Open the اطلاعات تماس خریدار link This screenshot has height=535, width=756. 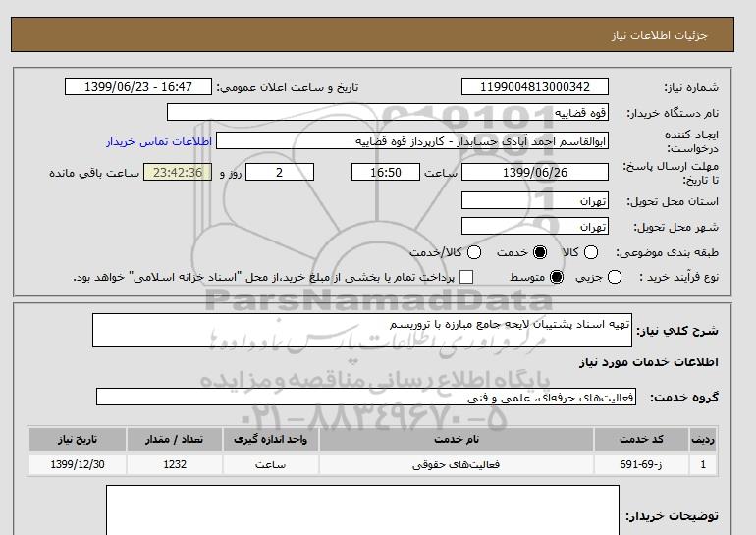[159, 141]
